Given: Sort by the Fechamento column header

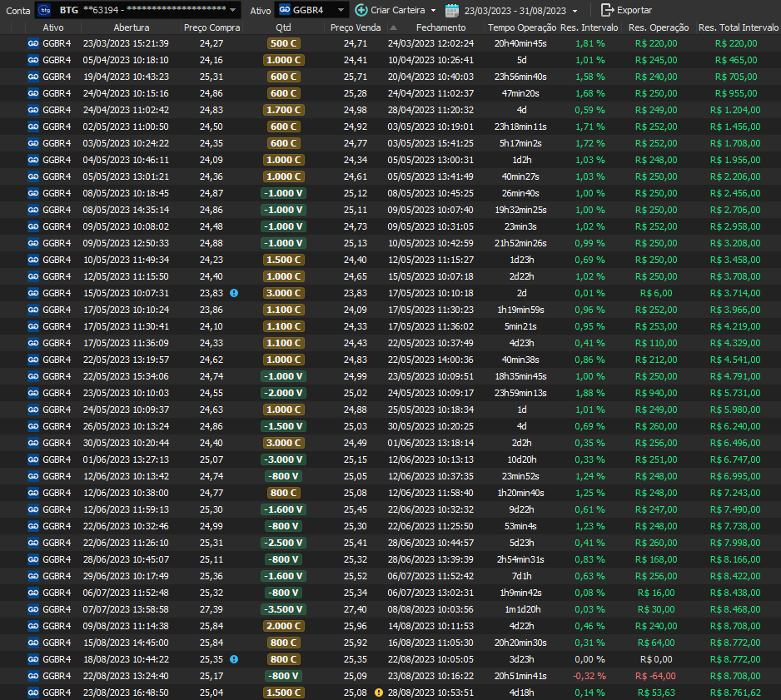Looking at the screenshot, I should coord(440,27).
